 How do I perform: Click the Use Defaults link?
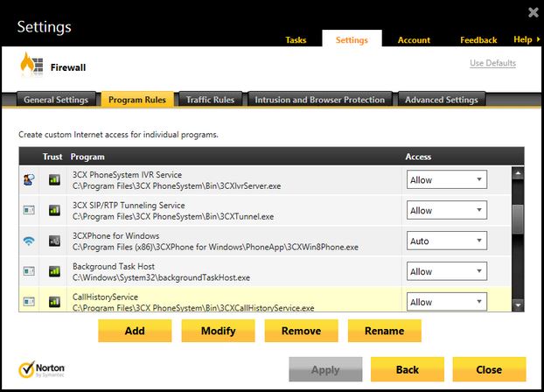(x=492, y=63)
